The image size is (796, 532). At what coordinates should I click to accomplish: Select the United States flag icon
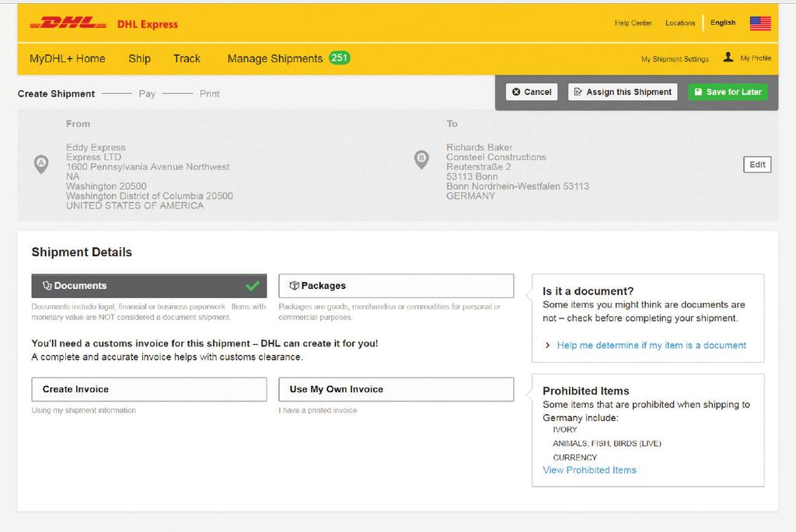tap(760, 23)
